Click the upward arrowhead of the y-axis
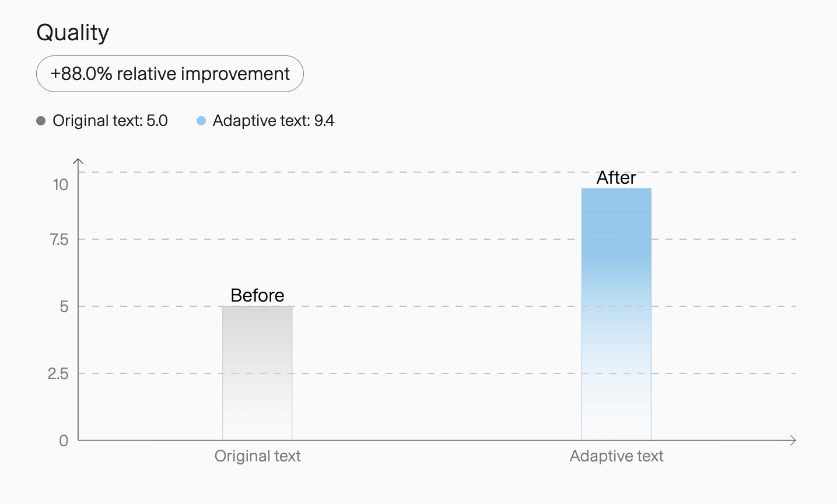Screen dimensions: 837x504 coord(78,162)
